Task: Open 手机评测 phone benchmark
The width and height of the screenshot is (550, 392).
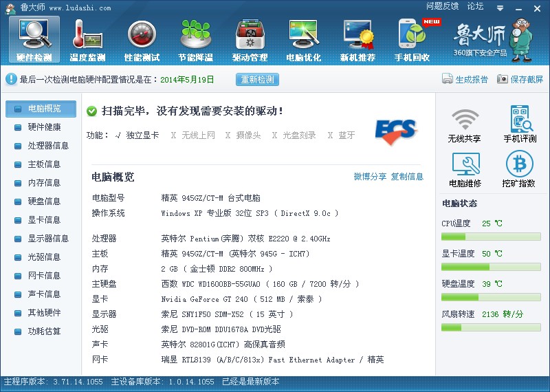Action: point(520,124)
